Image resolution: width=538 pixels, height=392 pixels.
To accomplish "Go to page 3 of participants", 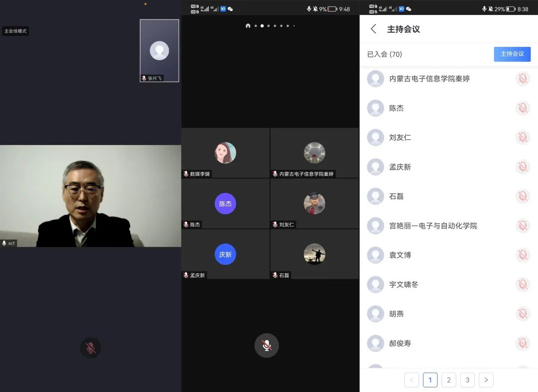I will coord(467,380).
